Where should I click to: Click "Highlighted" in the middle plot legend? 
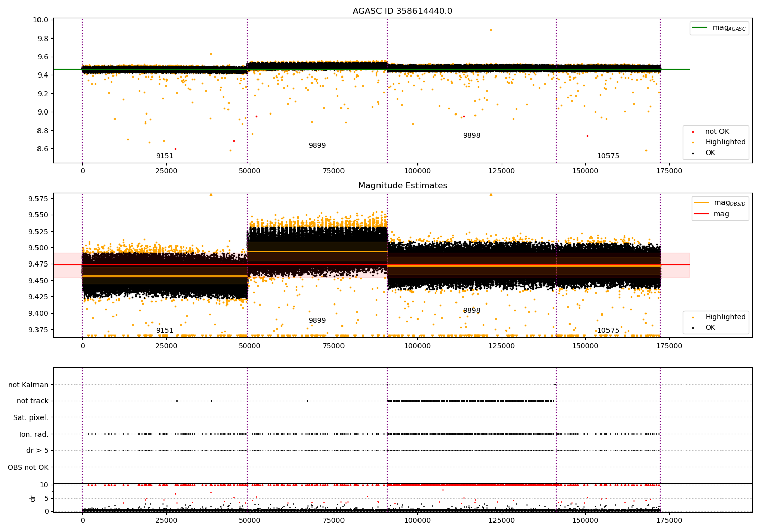click(x=726, y=317)
